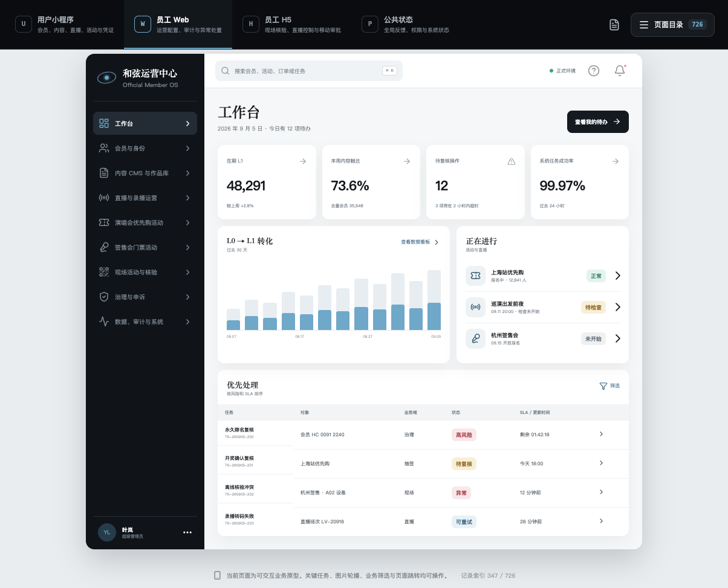The image size is (728, 588).
Task: Open 本周内容触达 card arrow
Action: (x=407, y=161)
